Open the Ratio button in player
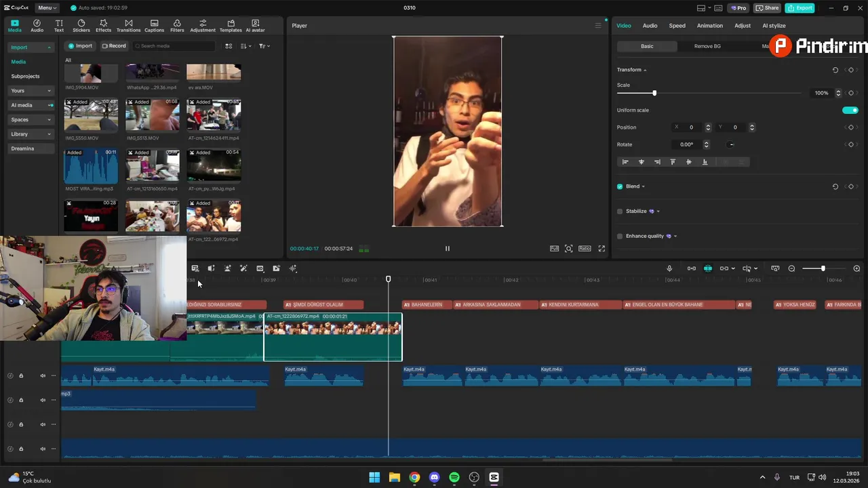This screenshot has width=868, height=488. tap(585, 249)
